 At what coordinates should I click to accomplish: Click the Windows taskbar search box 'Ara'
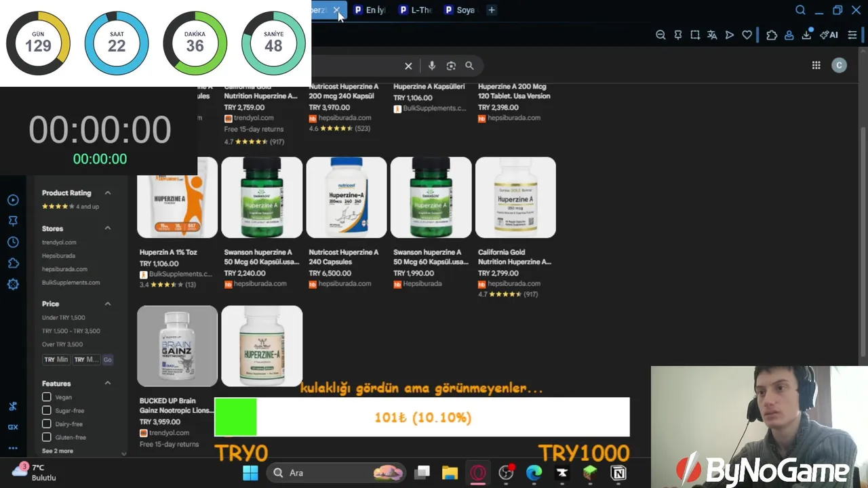pyautogui.click(x=336, y=472)
